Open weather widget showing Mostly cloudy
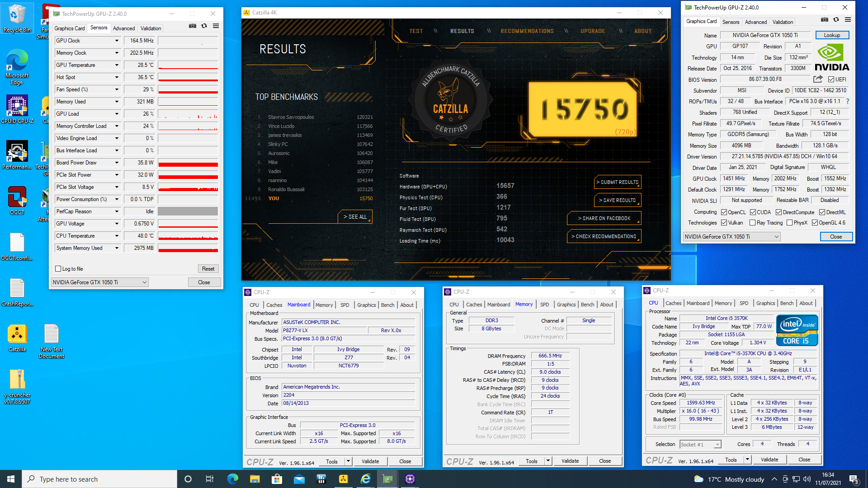 [x=729, y=479]
